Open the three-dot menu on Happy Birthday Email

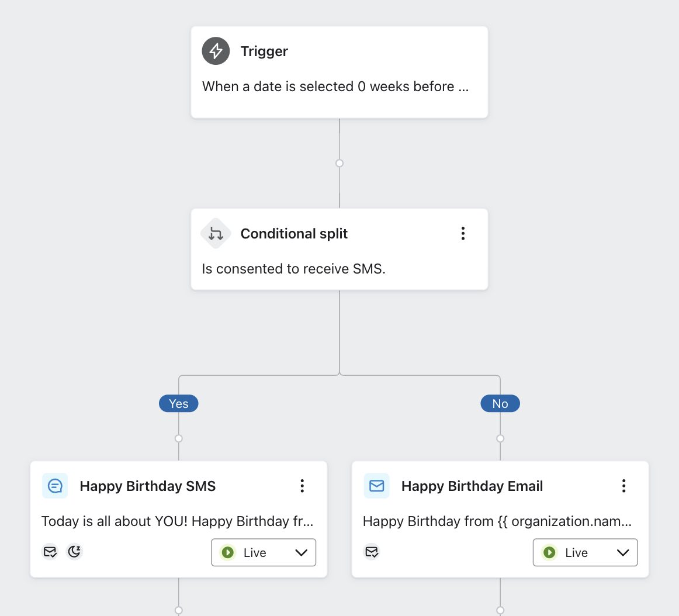[x=624, y=486]
